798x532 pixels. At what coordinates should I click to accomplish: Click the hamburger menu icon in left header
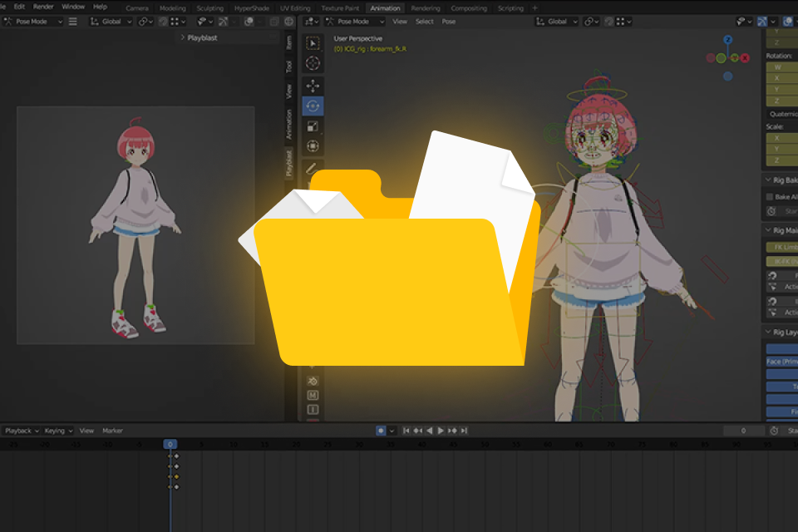coord(73,22)
